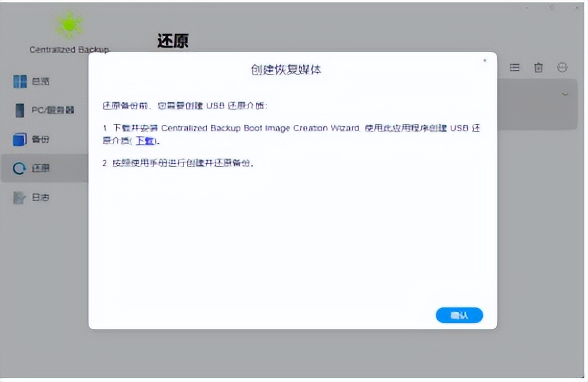
Task: Open the 备份 backup section
Action: [33, 140]
